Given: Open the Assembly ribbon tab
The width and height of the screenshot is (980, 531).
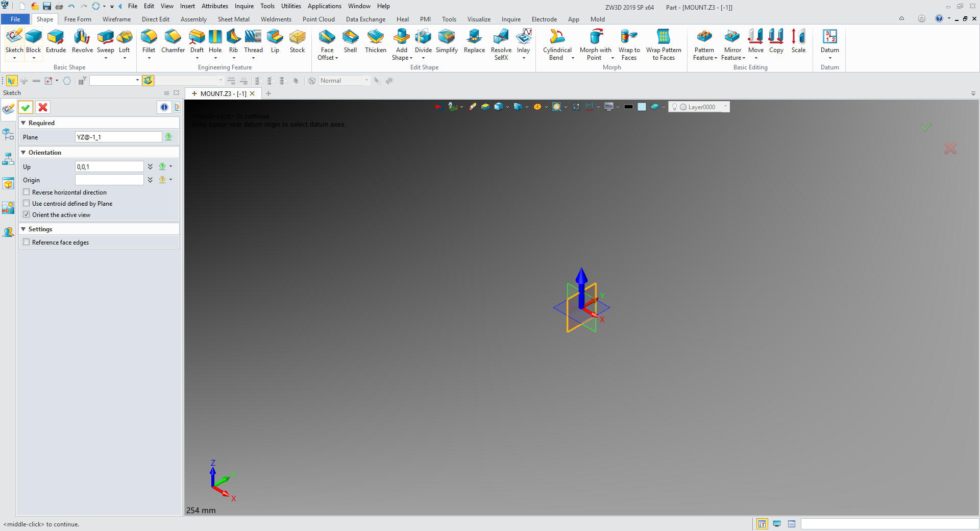Looking at the screenshot, I should tap(193, 19).
